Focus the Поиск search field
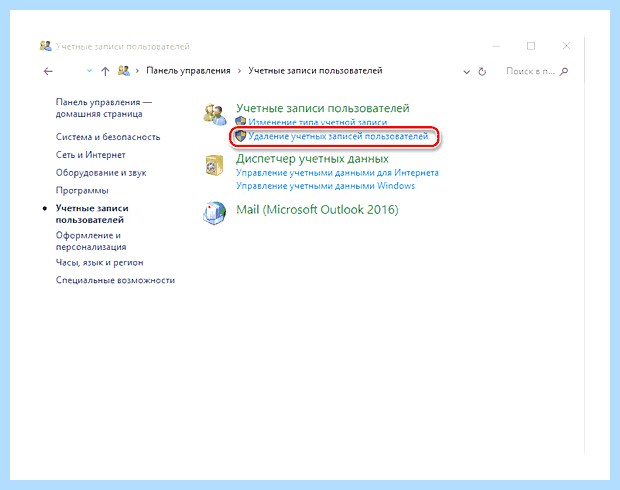Screen dimensions: 620x490 coord(530,71)
